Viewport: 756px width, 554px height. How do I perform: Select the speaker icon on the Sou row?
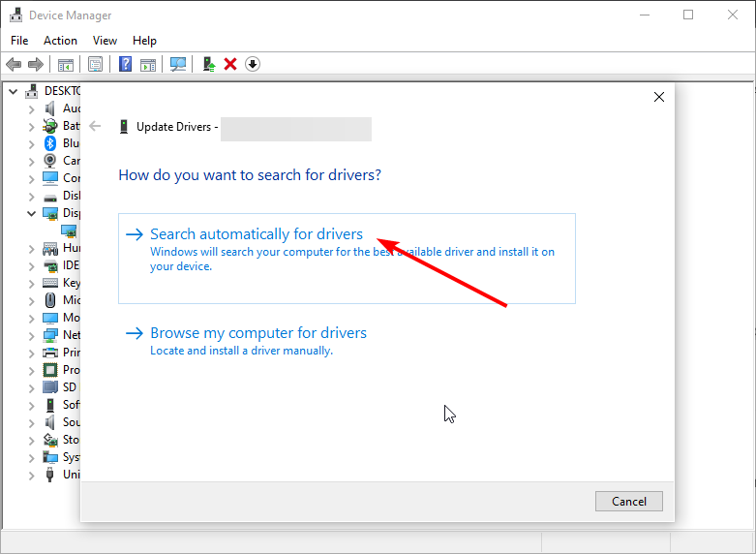point(50,422)
